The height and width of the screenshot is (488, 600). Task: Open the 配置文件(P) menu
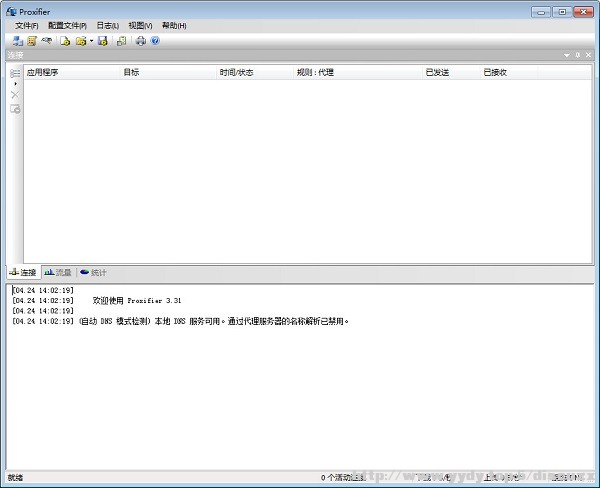67,26
